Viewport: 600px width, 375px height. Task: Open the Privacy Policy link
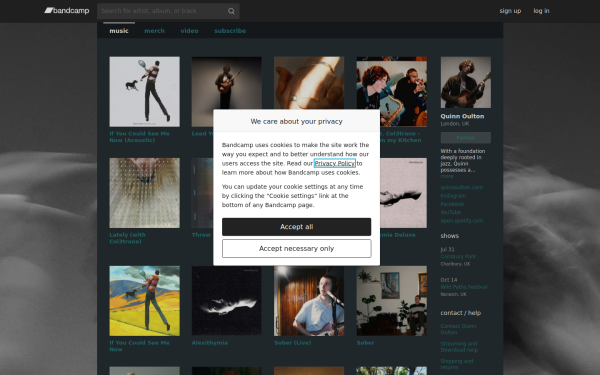(x=335, y=163)
